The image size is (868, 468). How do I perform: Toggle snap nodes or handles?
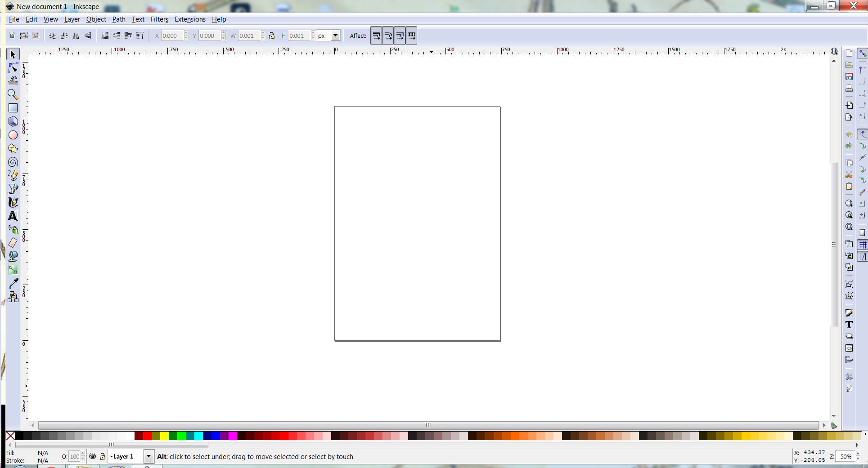point(863,134)
